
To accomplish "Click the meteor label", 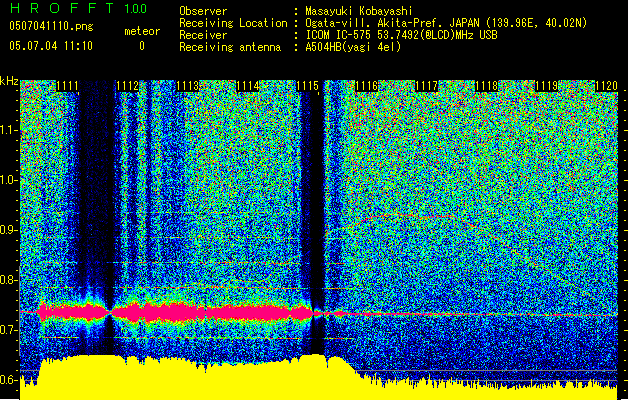I will pyautogui.click(x=142, y=31).
